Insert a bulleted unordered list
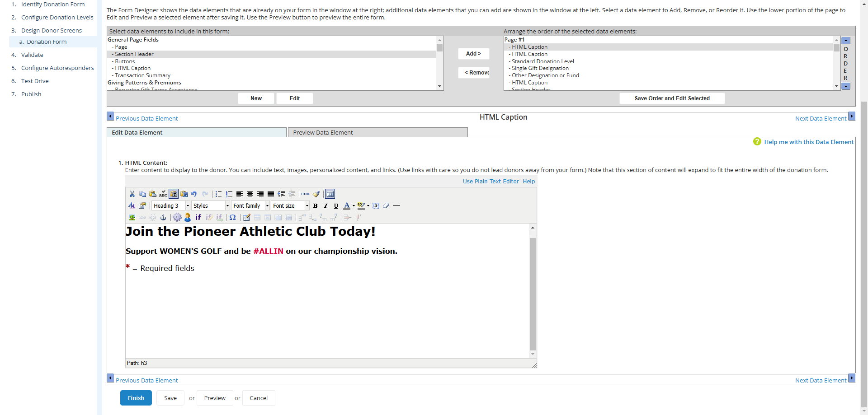Viewport: 868px width, 415px height. tap(218, 194)
